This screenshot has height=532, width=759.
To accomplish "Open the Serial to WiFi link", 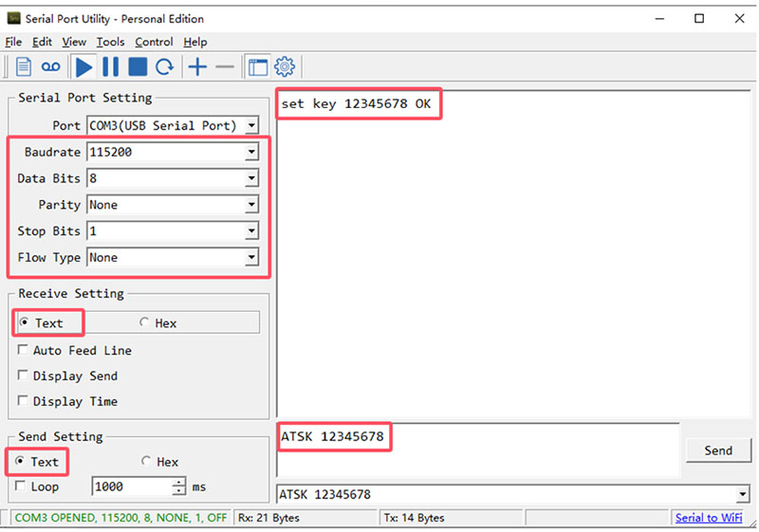I will [709, 518].
